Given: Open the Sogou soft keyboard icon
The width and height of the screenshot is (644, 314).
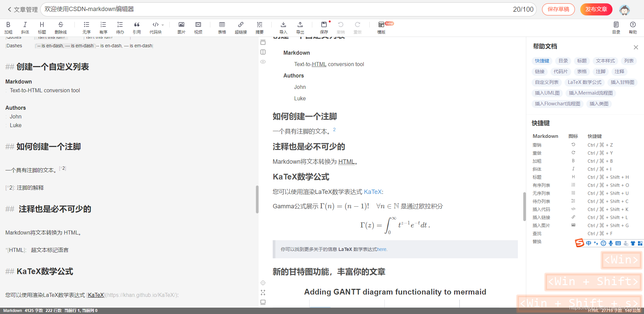Looking at the screenshot, I should (618, 243).
